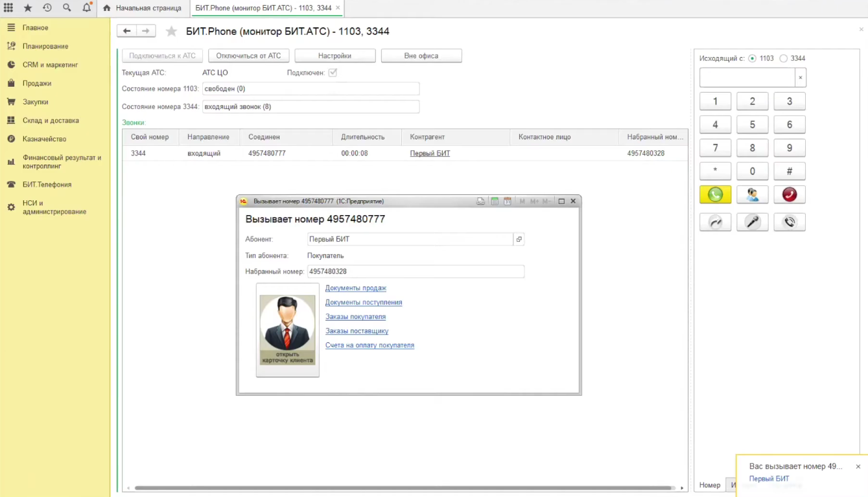Show the history clock icon

pos(47,8)
